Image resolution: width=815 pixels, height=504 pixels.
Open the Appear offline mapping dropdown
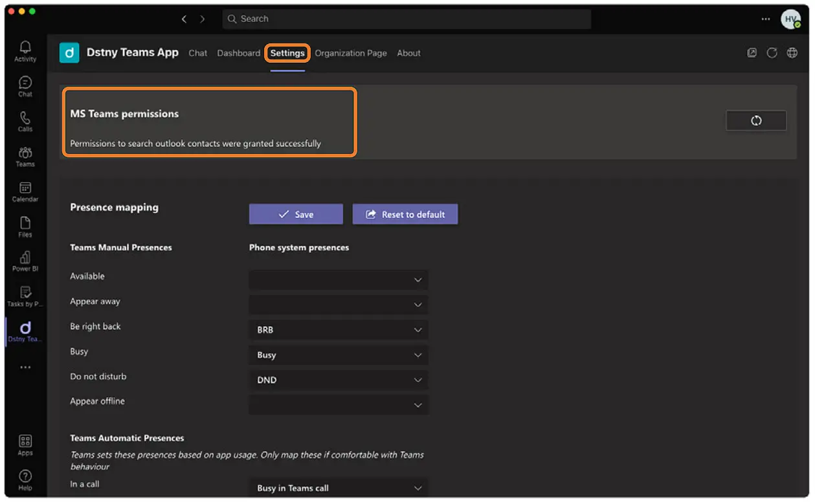click(x=339, y=405)
